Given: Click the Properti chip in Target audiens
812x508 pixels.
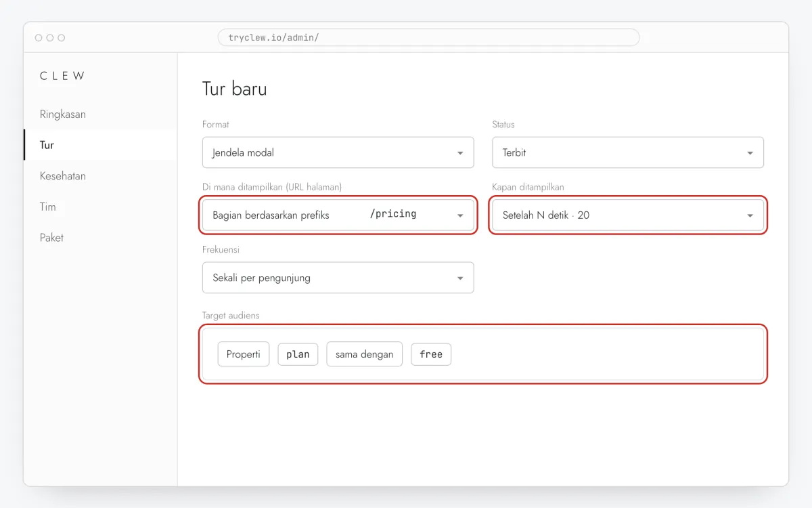Looking at the screenshot, I should coord(244,354).
